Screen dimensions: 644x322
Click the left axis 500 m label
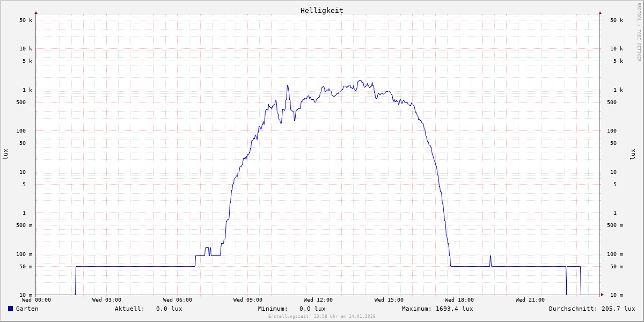pos(25,225)
